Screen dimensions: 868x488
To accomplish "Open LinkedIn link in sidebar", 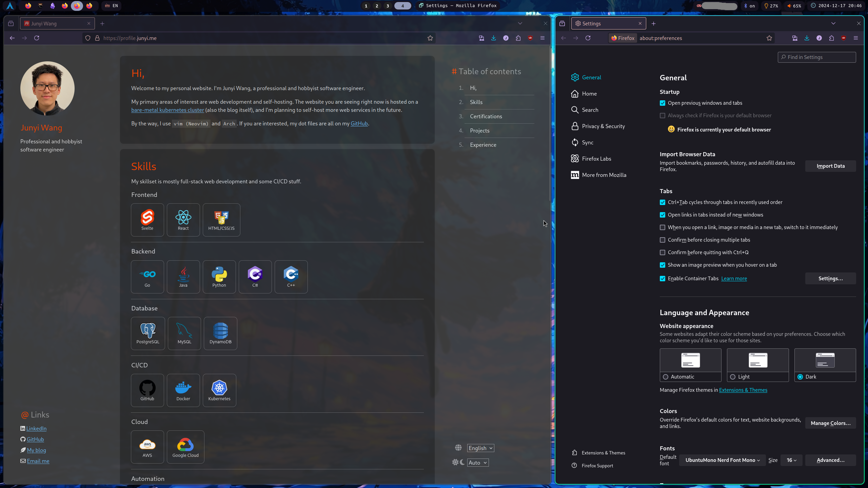I will (36, 428).
